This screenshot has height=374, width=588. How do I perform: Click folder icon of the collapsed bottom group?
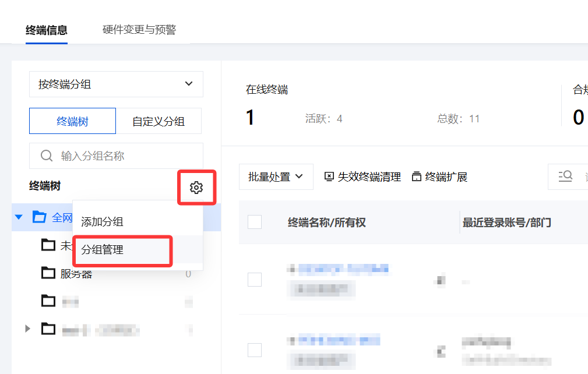[48, 329]
